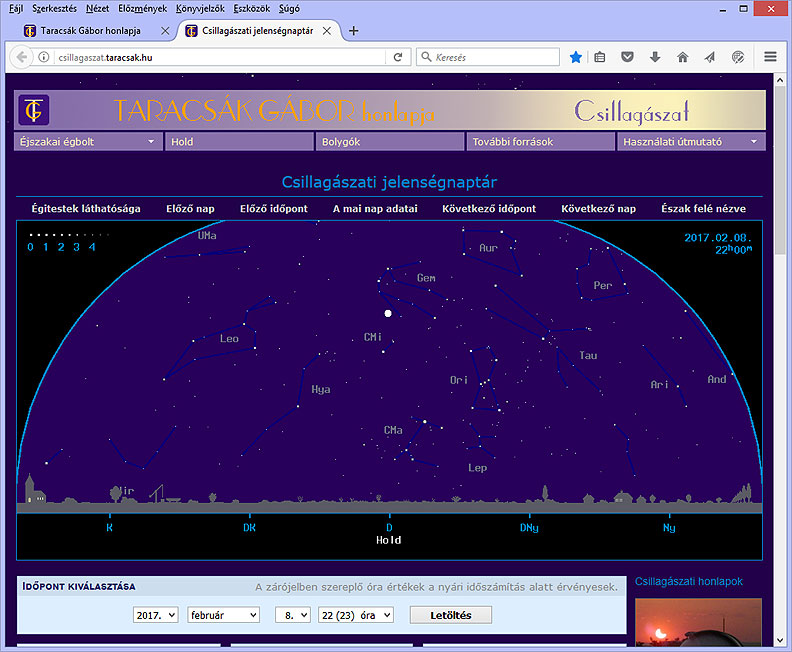Click the browser back arrow button
Viewport: 792px width, 652px height.
pos(20,57)
